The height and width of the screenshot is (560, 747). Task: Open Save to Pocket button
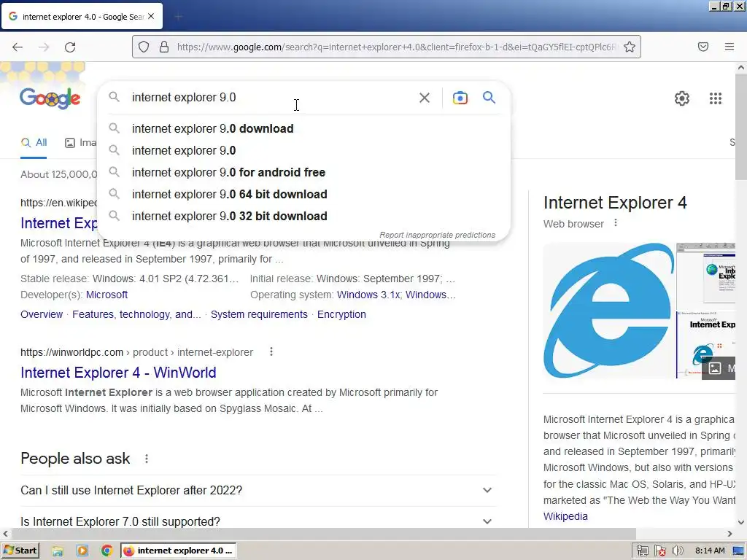(x=703, y=47)
